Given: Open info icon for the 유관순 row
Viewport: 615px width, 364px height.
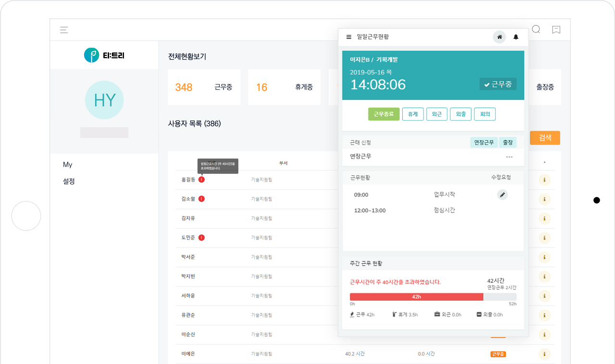Looking at the screenshot, I should click(544, 315).
